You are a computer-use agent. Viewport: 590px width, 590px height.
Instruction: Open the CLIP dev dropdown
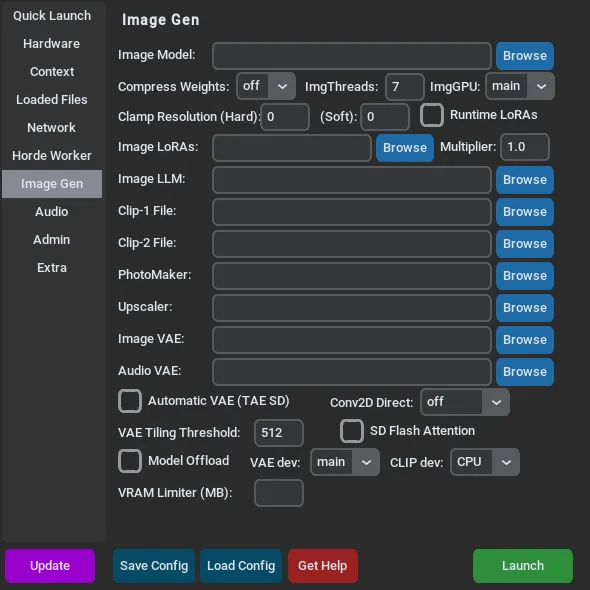pos(485,462)
